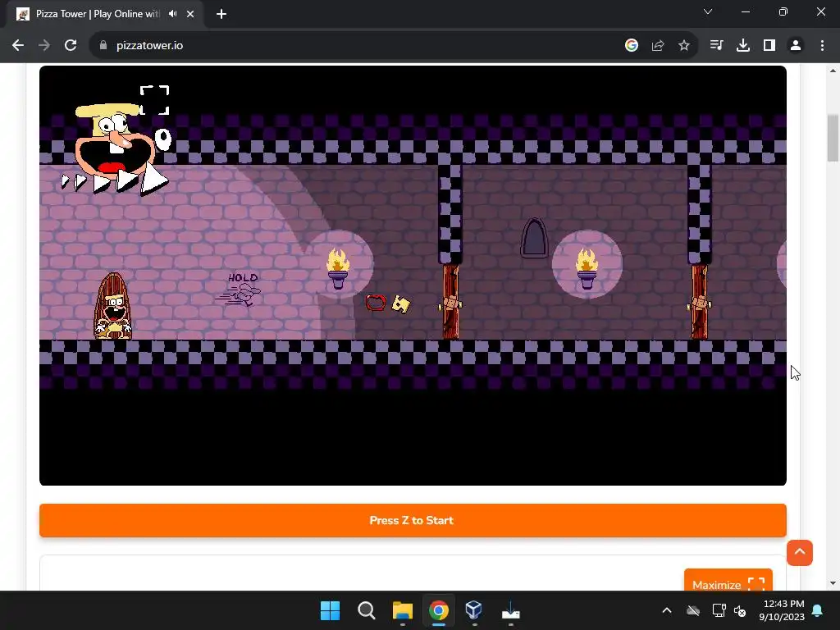Click the fullscreen bracket icon in the game
The height and width of the screenshot is (630, 840).
tap(155, 100)
